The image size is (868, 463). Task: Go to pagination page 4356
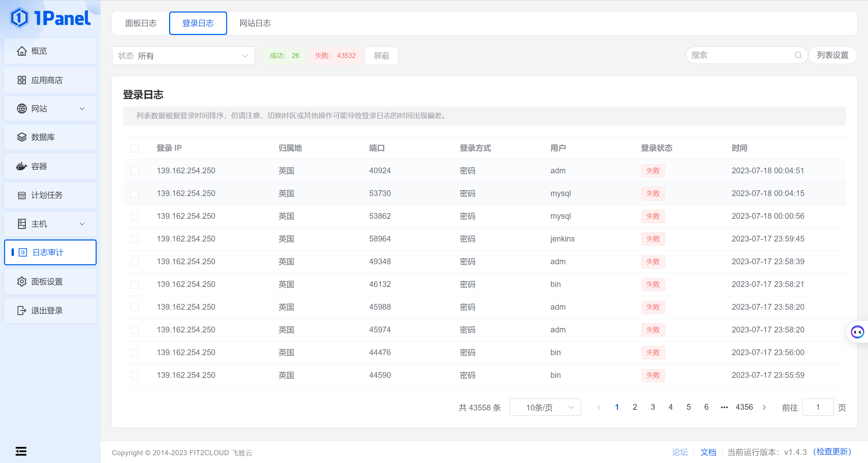coord(744,407)
